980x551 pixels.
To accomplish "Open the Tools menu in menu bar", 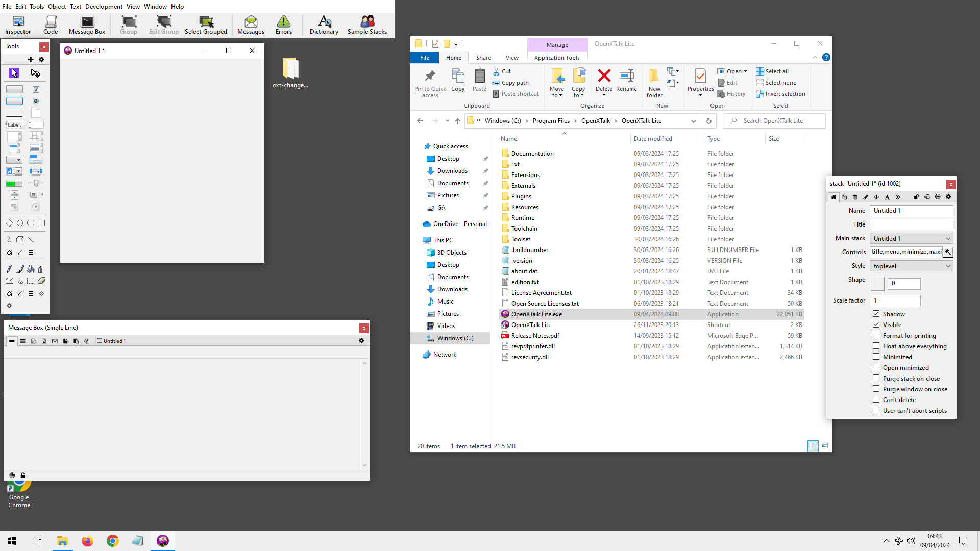I will click(36, 7).
